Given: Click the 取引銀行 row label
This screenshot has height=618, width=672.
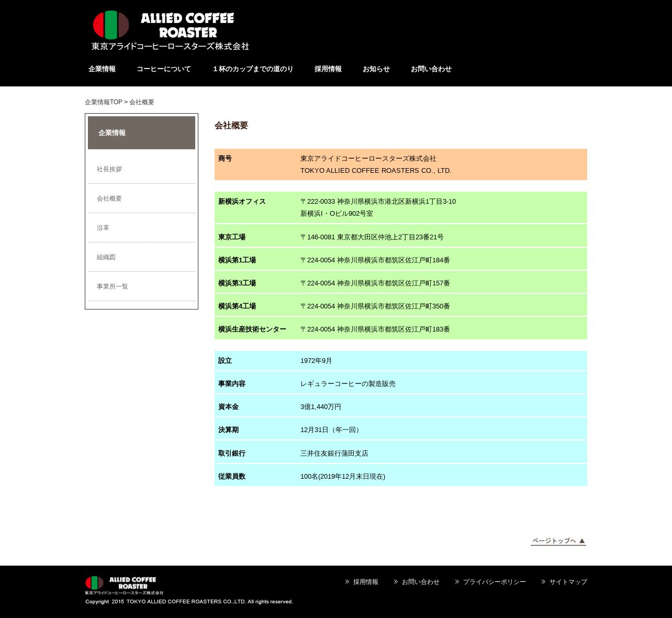Looking at the screenshot, I should coord(232,454).
